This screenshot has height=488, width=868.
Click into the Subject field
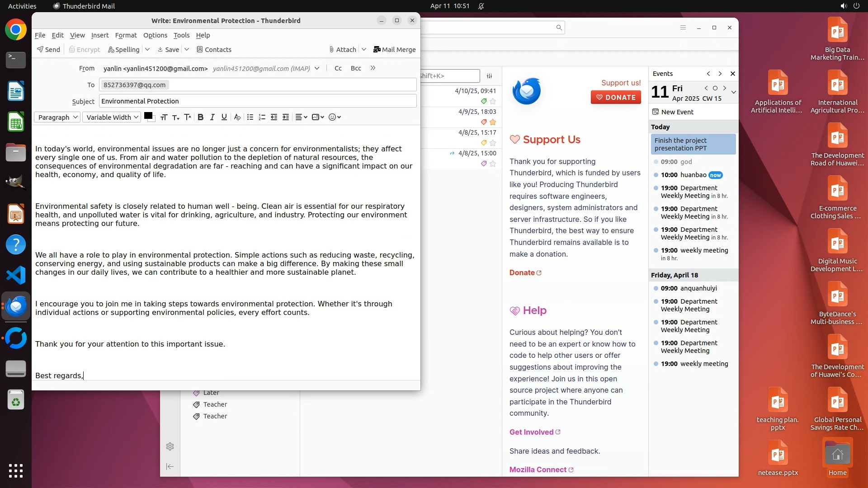[x=258, y=101]
